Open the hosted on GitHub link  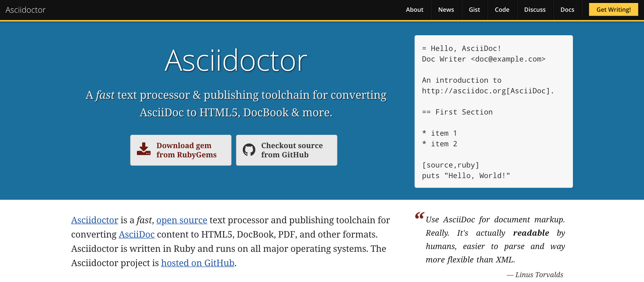tap(198, 263)
